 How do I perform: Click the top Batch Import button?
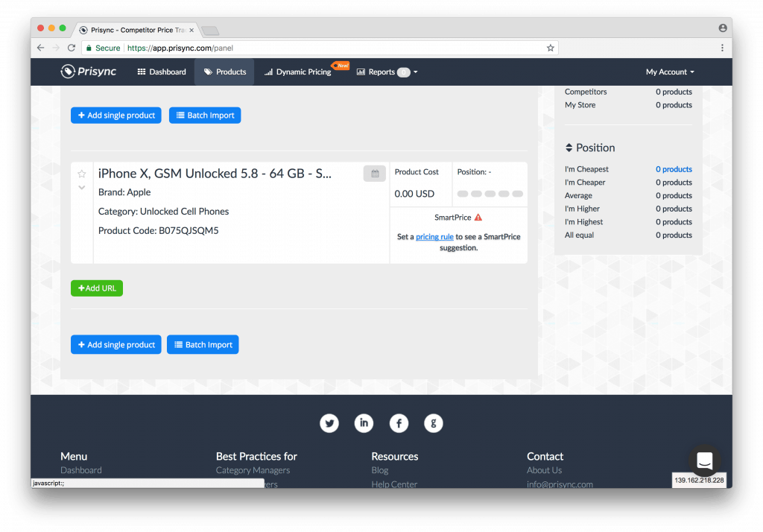(x=205, y=115)
